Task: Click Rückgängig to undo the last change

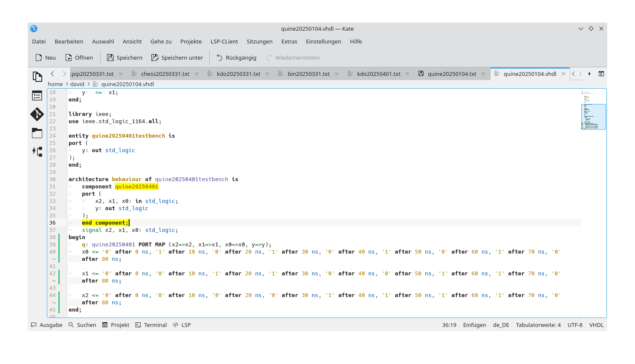Action: [x=236, y=58]
